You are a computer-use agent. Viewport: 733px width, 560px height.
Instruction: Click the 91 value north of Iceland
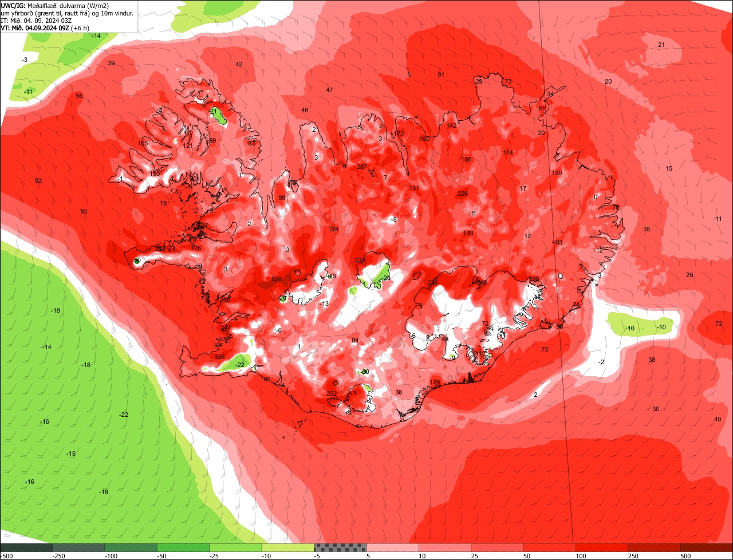coord(441,74)
